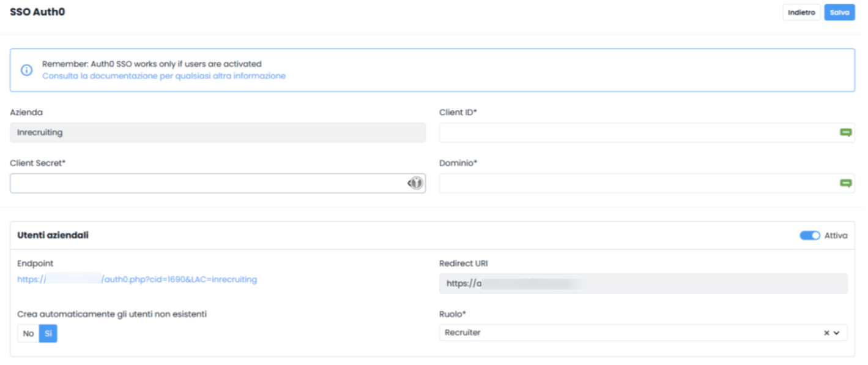Focus the Client ID input field

tap(647, 132)
